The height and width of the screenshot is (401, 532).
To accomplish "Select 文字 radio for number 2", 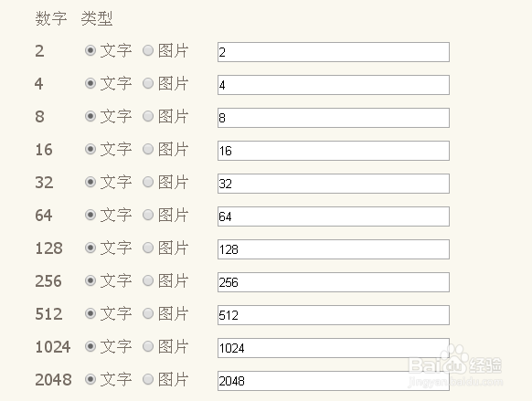I will click(x=90, y=51).
